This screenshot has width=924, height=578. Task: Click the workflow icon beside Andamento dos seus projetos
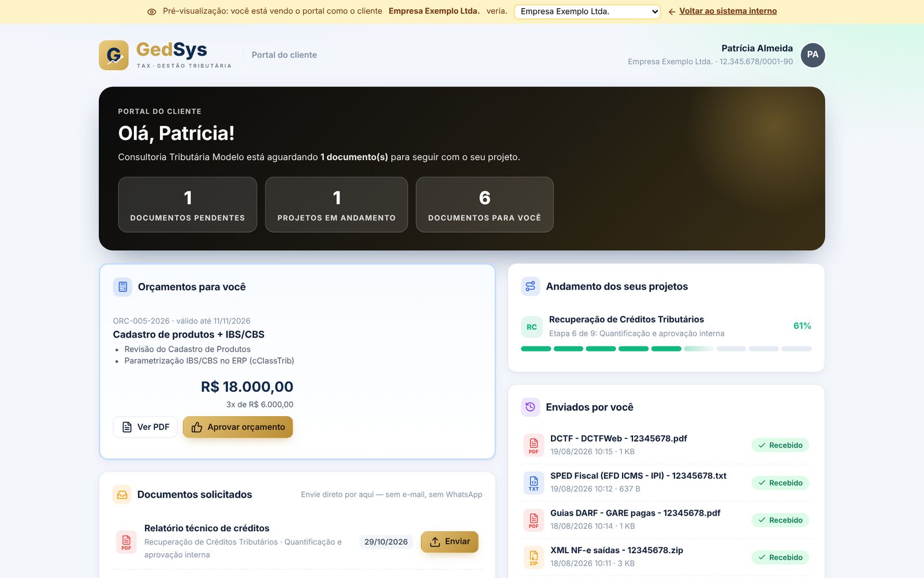tap(531, 286)
